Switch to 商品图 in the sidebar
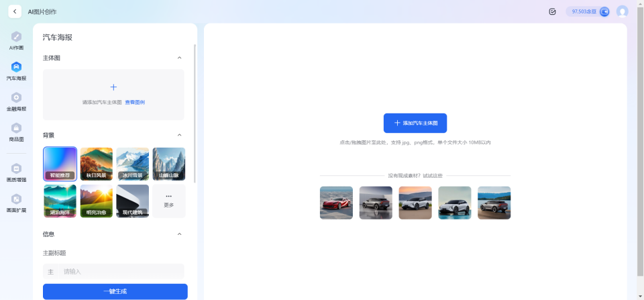This screenshot has width=644, height=300. (16, 128)
